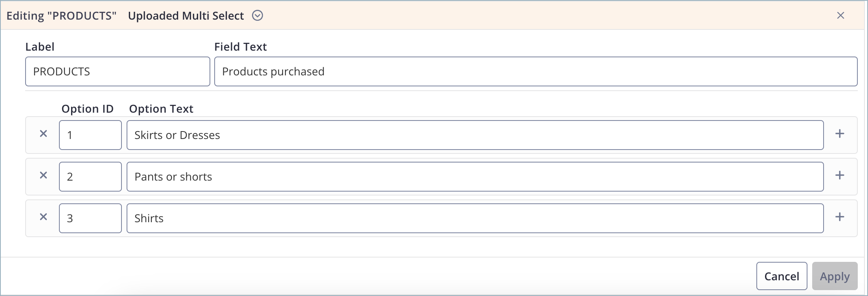
Task: Remove the "Skirts or Dresses" option row
Action: click(43, 134)
